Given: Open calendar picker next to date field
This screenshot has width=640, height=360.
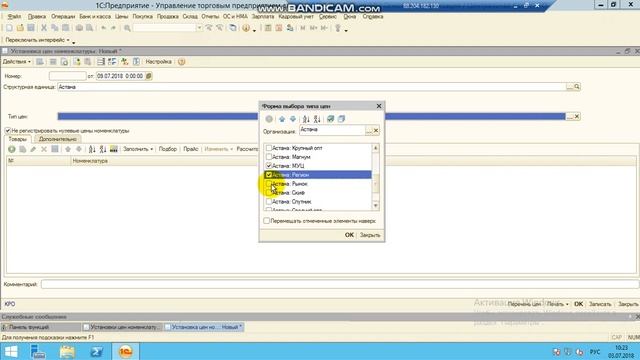Looking at the screenshot, I should coord(149,76).
